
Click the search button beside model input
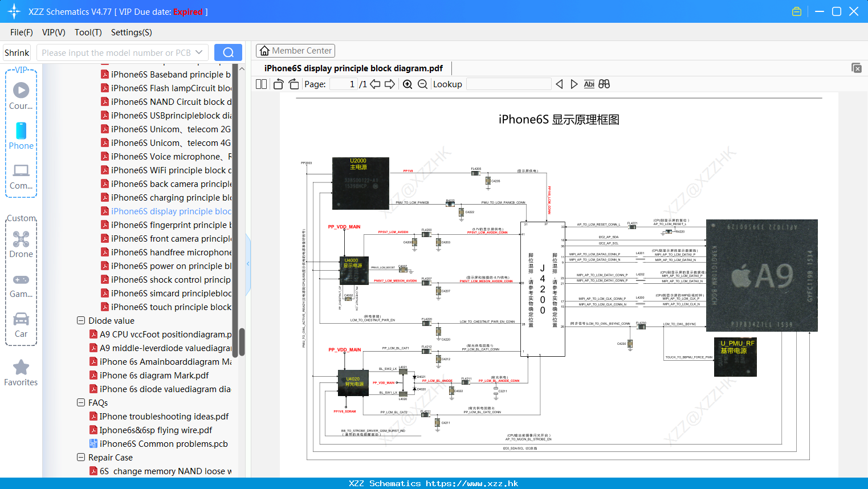coord(228,52)
